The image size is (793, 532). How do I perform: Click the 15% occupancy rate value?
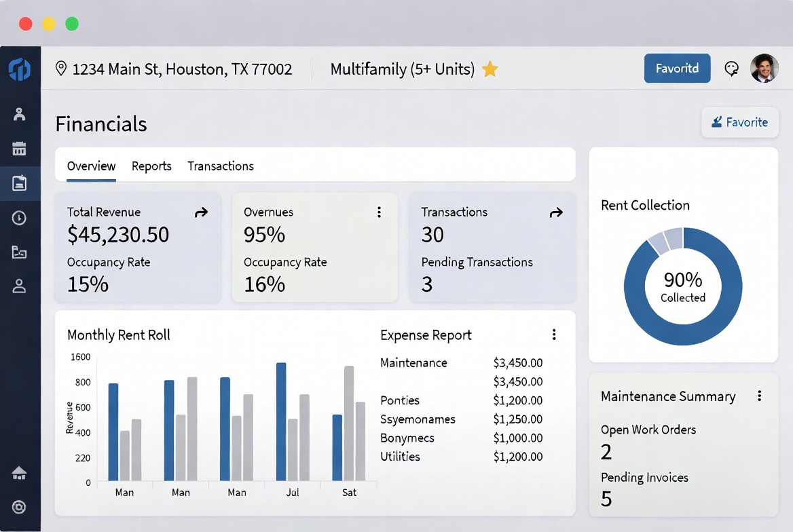(88, 284)
